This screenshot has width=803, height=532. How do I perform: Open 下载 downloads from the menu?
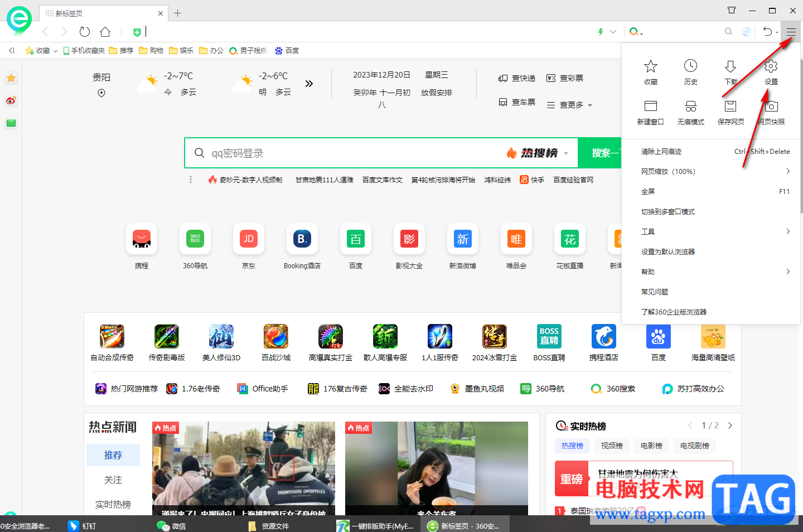[x=731, y=72]
